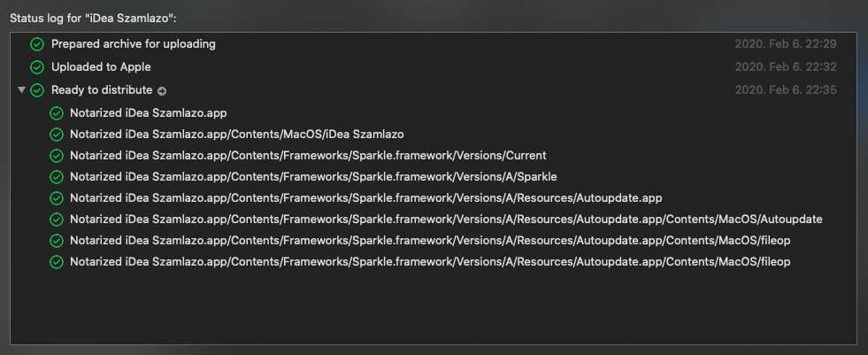The image size is (868, 355).
Task: Click checkmark icon beside the Resources/Autoupdate.app entry
Action: [57, 198]
